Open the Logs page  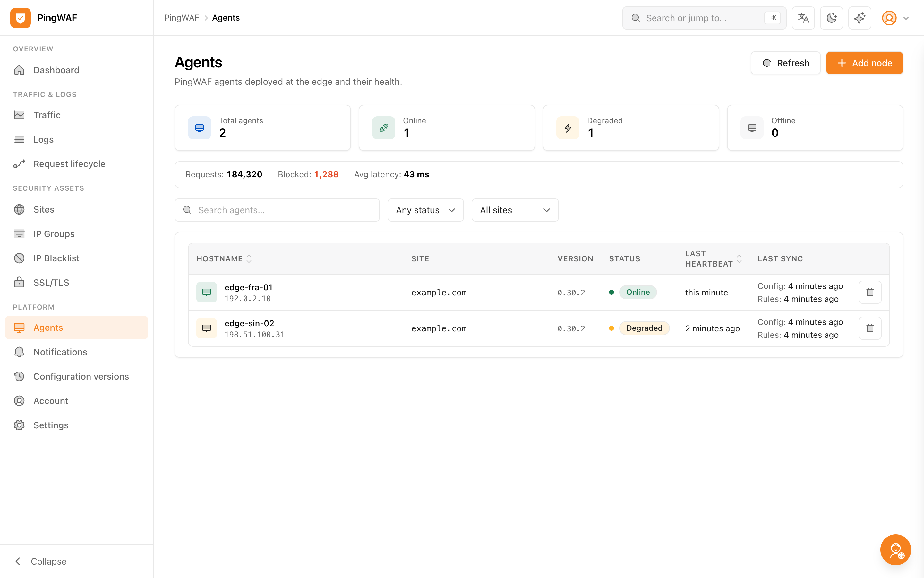pyautogui.click(x=77, y=140)
